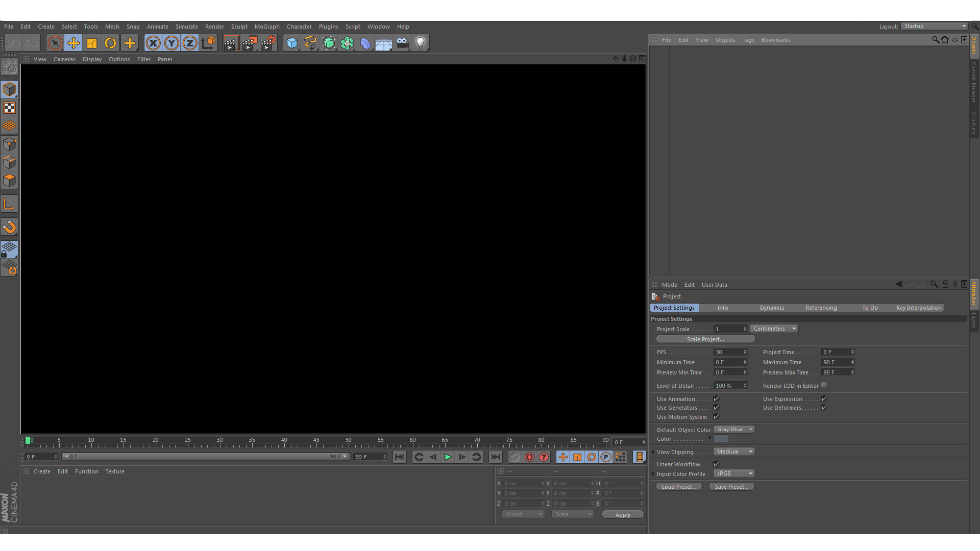Viewport: 980px width, 551px height.
Task: Toggle Linear Workflow checkbox
Action: [x=716, y=464]
